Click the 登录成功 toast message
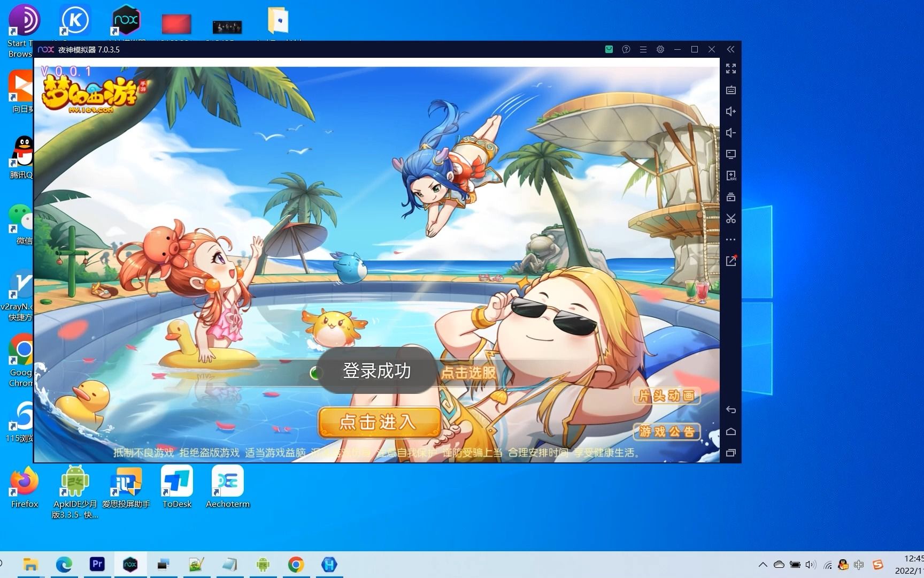Image resolution: width=924 pixels, height=578 pixels. [x=376, y=371]
